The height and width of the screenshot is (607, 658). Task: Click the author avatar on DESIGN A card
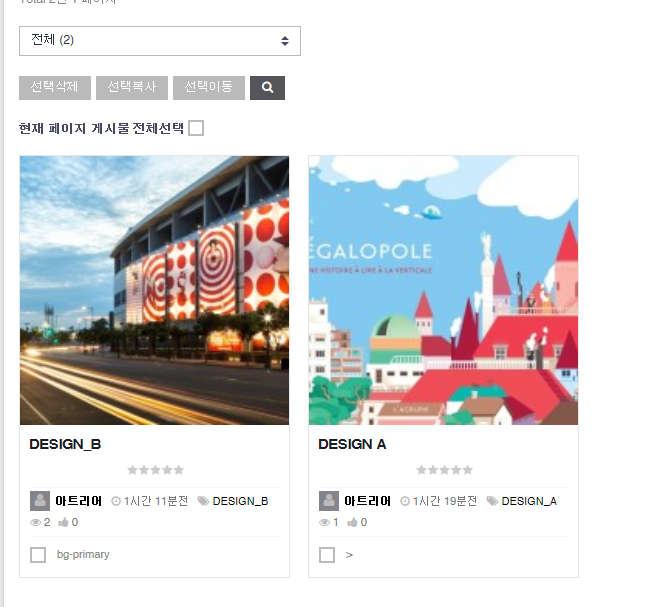(329, 501)
